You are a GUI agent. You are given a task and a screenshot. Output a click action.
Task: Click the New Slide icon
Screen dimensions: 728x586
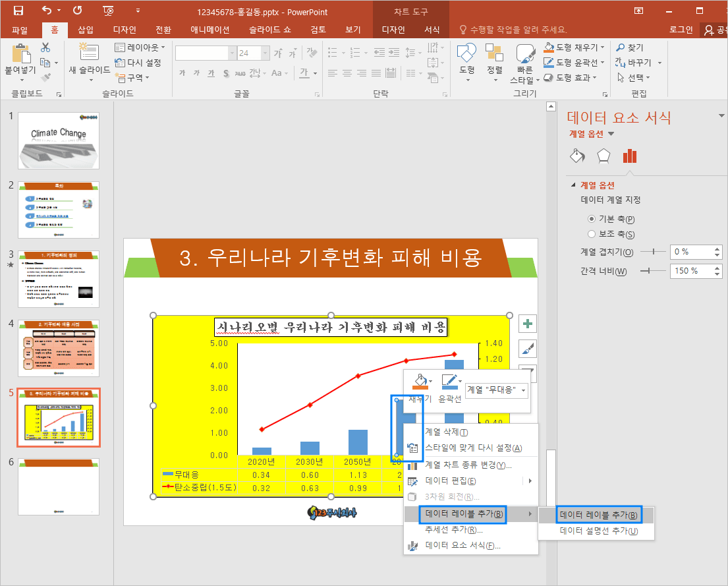(x=89, y=52)
